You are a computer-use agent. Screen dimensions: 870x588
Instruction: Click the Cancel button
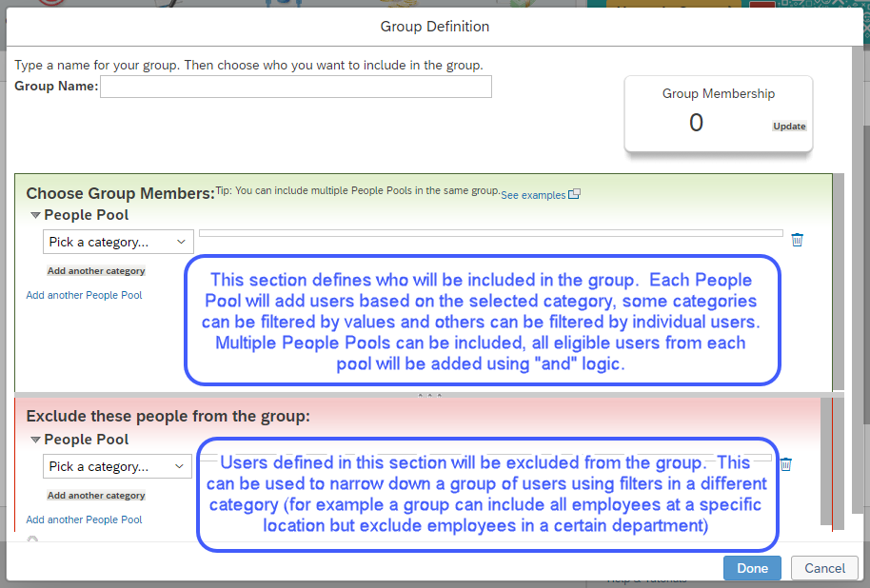click(824, 568)
